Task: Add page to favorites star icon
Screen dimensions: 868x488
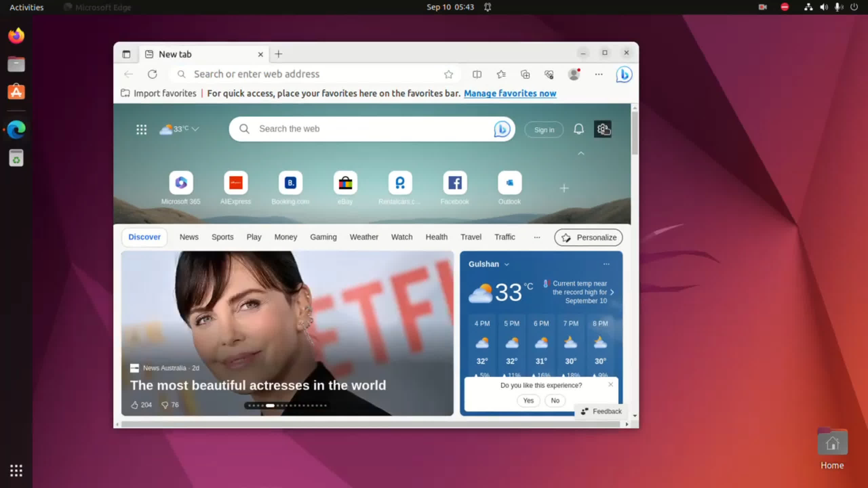Action: (x=448, y=74)
